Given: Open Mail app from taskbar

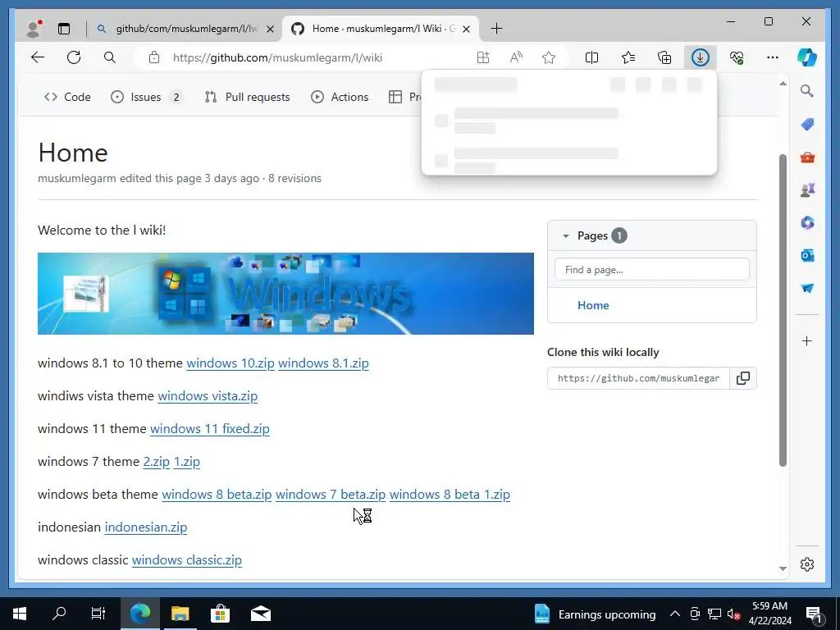Looking at the screenshot, I should pyautogui.click(x=261, y=614).
